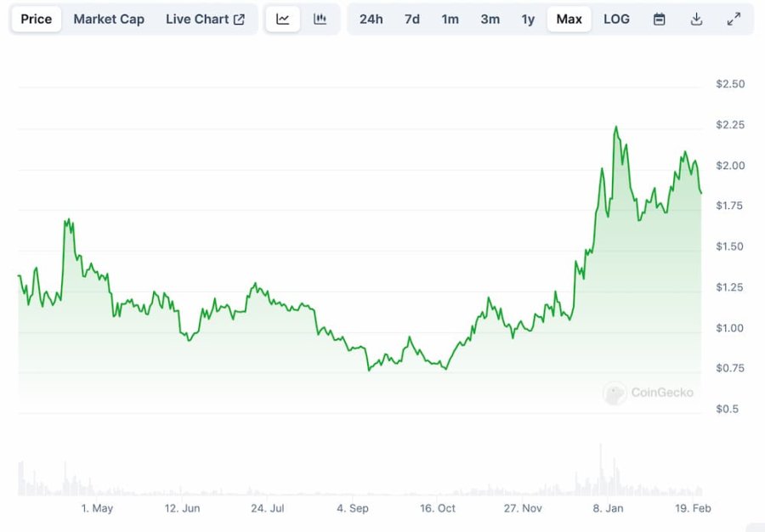Click the January price peak on chart
This screenshot has height=532, width=765.
pos(615,127)
